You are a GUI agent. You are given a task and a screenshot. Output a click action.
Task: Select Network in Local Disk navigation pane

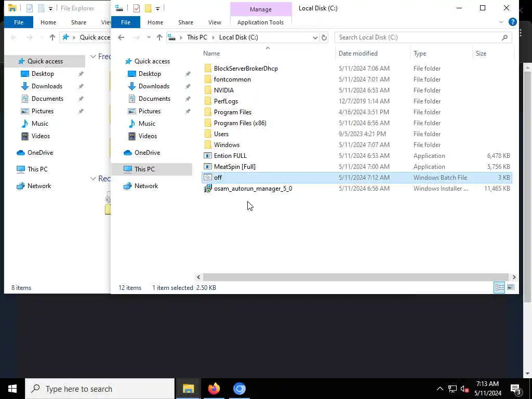click(146, 186)
